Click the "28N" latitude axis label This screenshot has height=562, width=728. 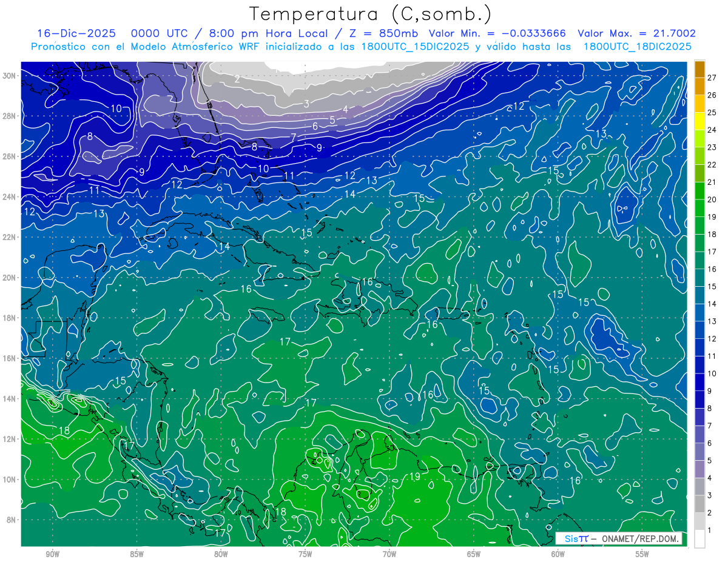(x=10, y=116)
